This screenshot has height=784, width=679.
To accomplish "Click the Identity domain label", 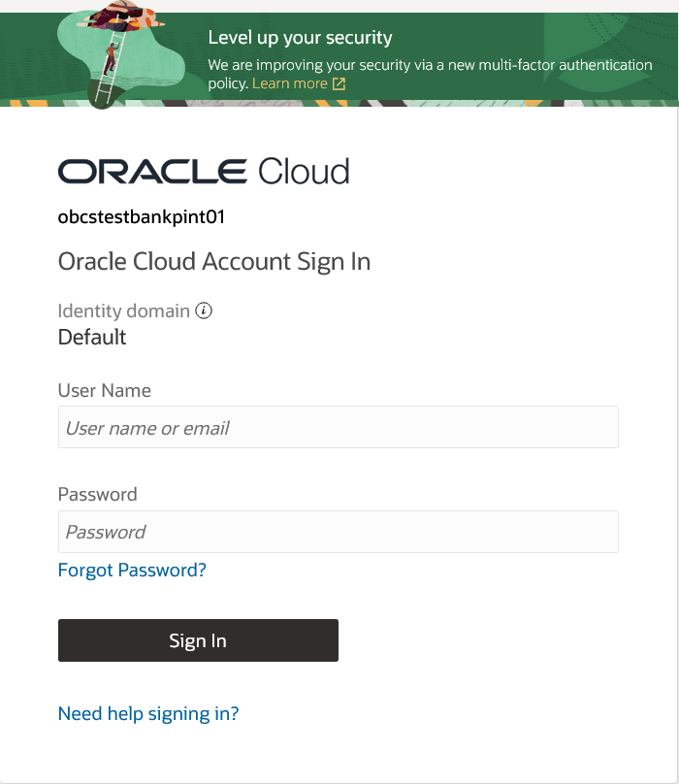I will pyautogui.click(x=124, y=311).
